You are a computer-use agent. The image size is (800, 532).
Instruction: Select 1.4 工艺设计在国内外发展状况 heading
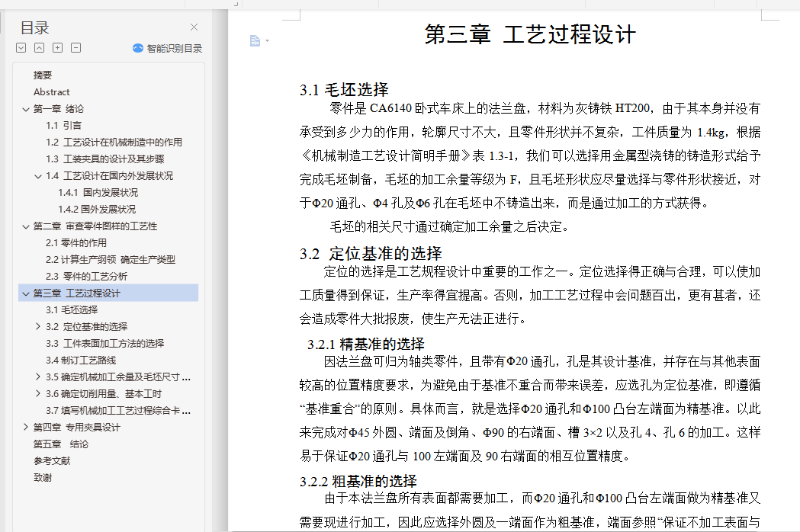click(110, 177)
